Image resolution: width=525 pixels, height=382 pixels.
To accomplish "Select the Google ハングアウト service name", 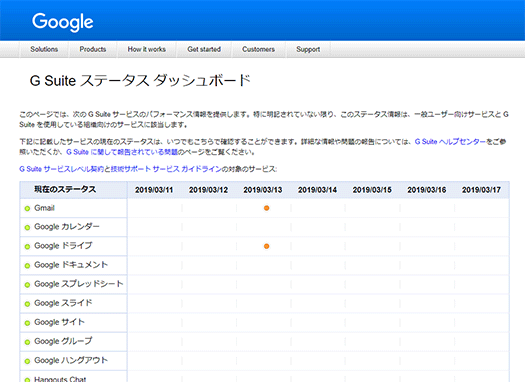I will 71,360.
